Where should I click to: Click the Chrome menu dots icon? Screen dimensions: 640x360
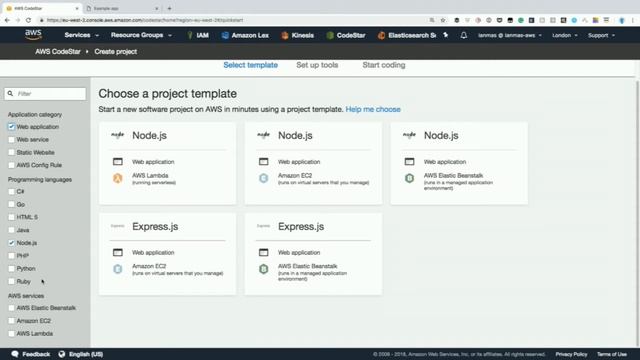(633, 20)
